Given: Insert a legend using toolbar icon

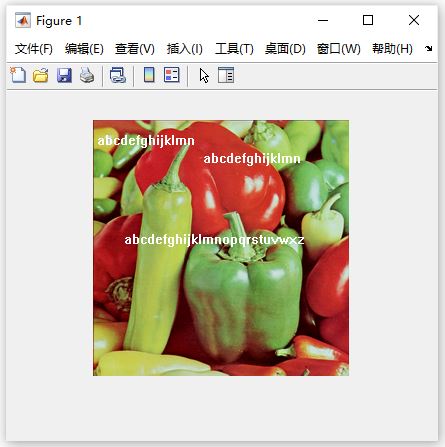Looking at the screenshot, I should pyautogui.click(x=172, y=75).
